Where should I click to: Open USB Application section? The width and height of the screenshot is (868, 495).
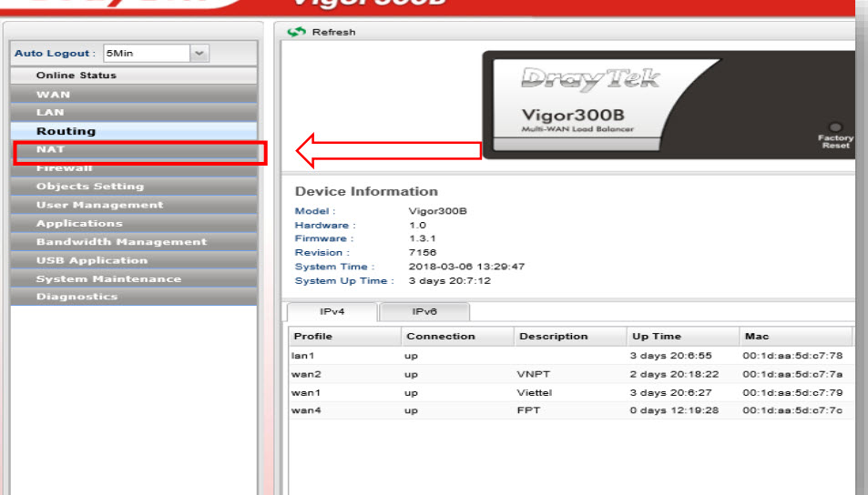91,260
